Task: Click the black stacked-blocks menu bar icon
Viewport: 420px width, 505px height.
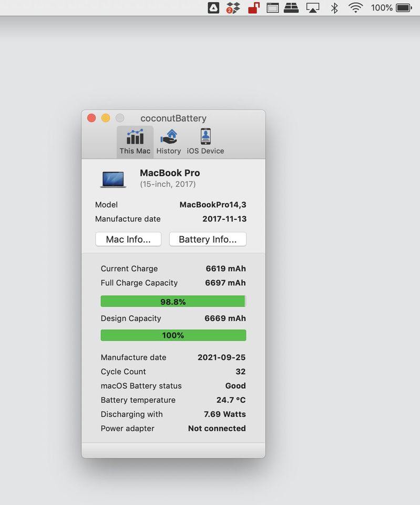Action: [x=291, y=8]
